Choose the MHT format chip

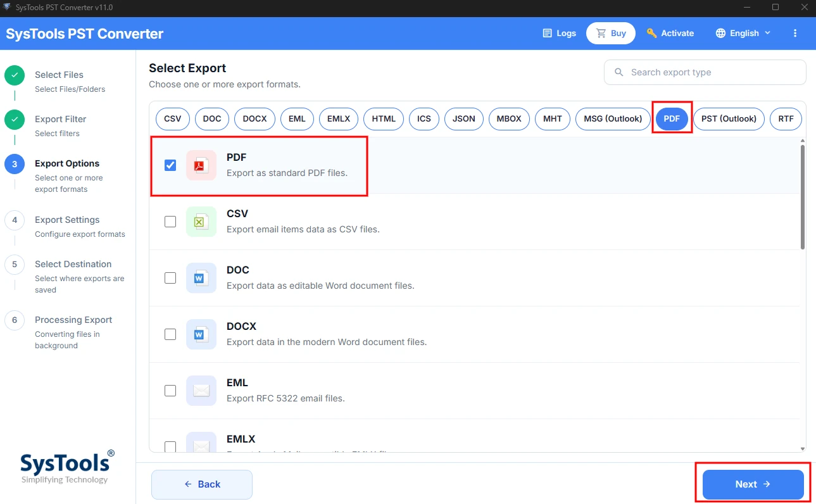(553, 118)
